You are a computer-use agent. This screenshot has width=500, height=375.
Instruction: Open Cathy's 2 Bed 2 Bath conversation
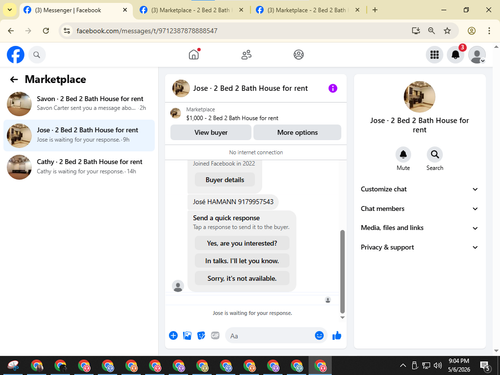pyautogui.click(x=79, y=167)
